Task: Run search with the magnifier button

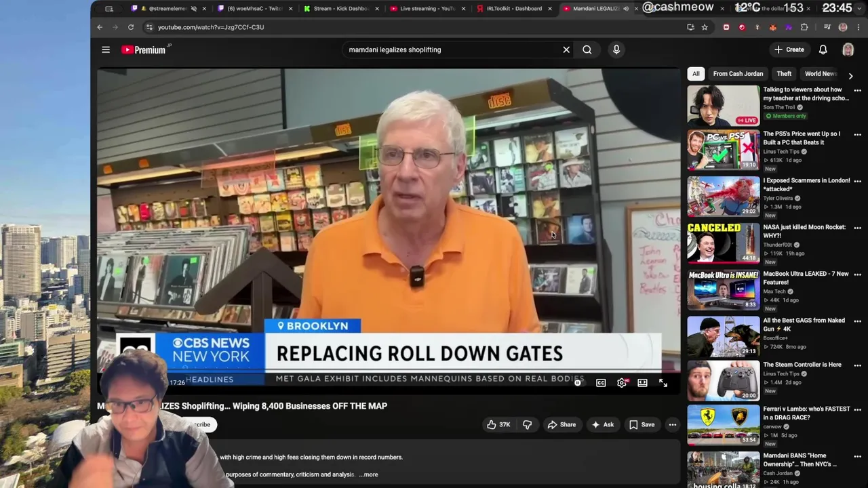Action: [x=587, y=49]
